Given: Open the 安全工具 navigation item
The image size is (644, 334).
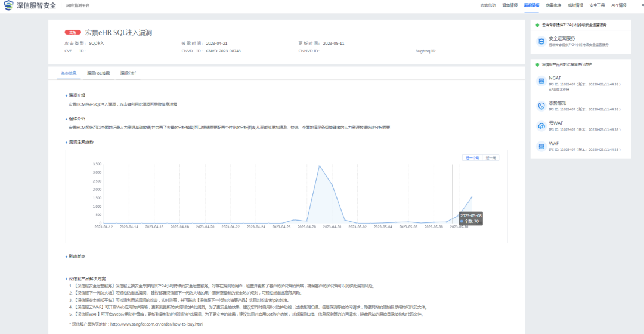Looking at the screenshot, I should pos(597,5).
